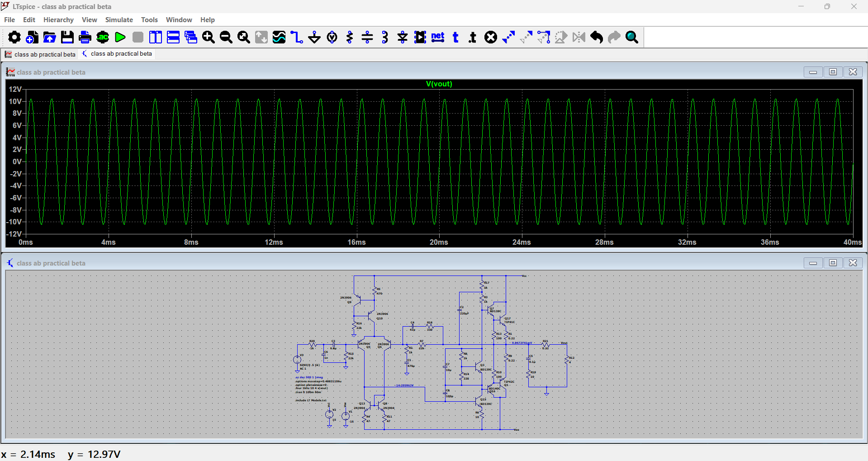
Task: Open the Simulate menu
Action: (x=119, y=20)
